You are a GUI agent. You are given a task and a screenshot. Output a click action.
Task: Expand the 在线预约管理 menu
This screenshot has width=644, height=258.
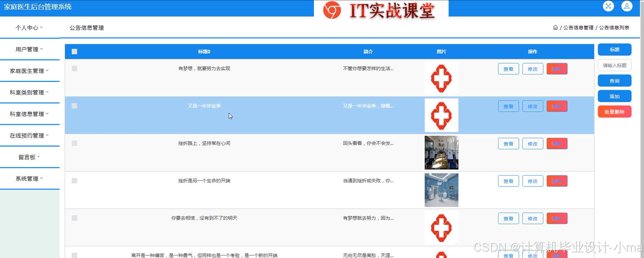point(30,136)
